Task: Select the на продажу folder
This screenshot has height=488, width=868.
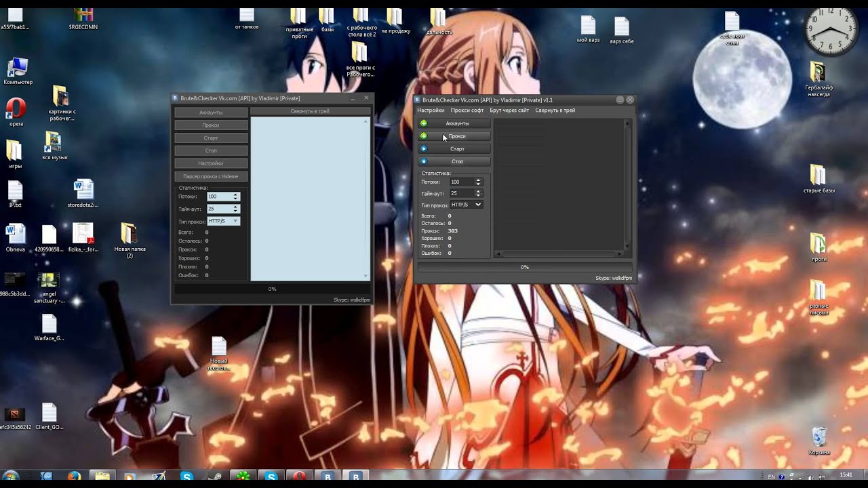Action: coord(395,21)
